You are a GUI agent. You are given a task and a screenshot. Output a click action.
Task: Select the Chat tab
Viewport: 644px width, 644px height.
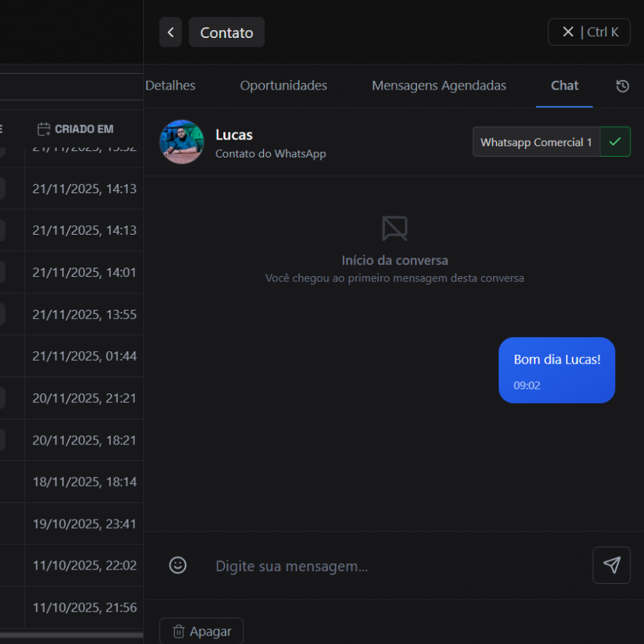[x=565, y=86]
